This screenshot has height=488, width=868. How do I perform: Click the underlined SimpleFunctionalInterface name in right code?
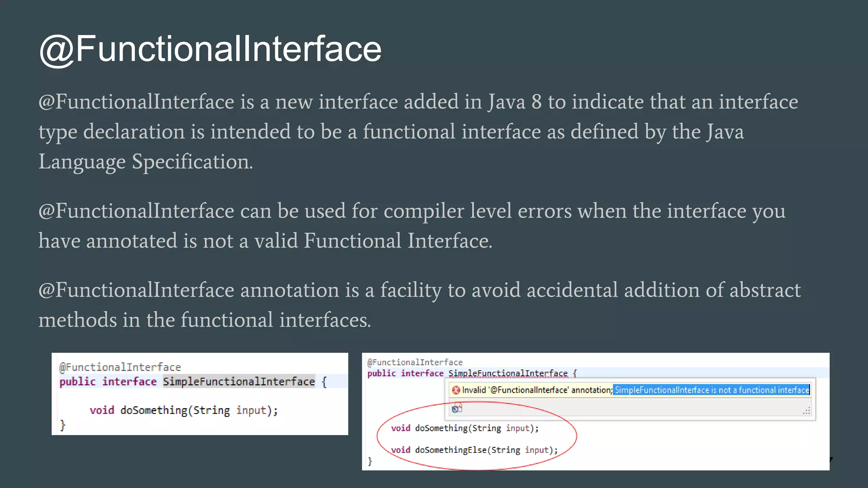508,373
